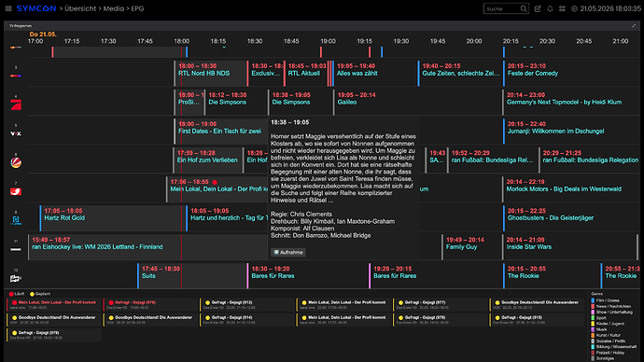This screenshot has height=362, width=644.
Task: Open Die Simpsons at 18:38
Action: pyautogui.click(x=301, y=103)
